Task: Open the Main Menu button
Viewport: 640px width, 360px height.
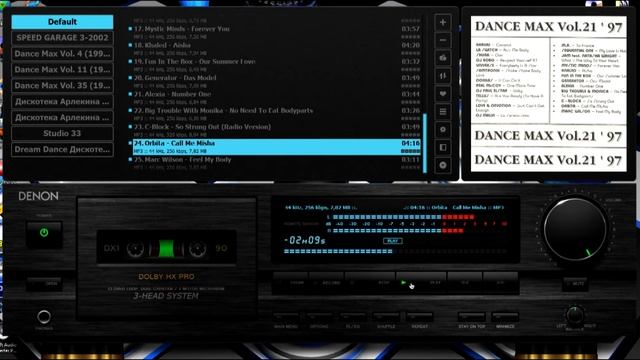Action: point(286,318)
